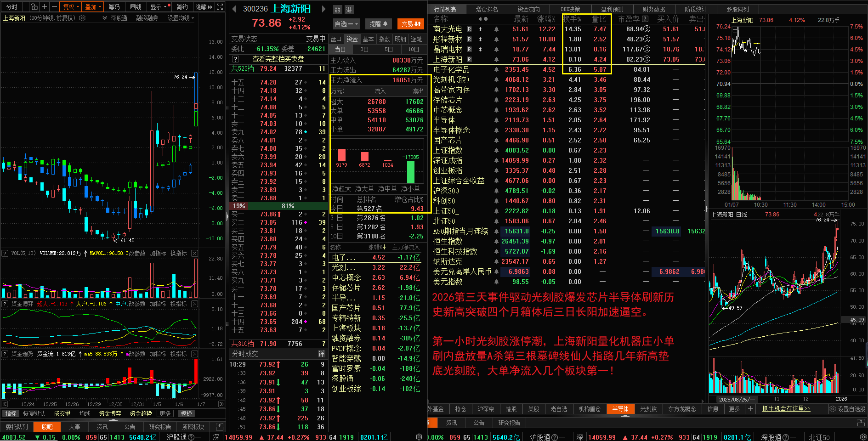Toggle the 资金趋势 indicator at bottom
The width and height of the screenshot is (868, 441).
click(141, 413)
